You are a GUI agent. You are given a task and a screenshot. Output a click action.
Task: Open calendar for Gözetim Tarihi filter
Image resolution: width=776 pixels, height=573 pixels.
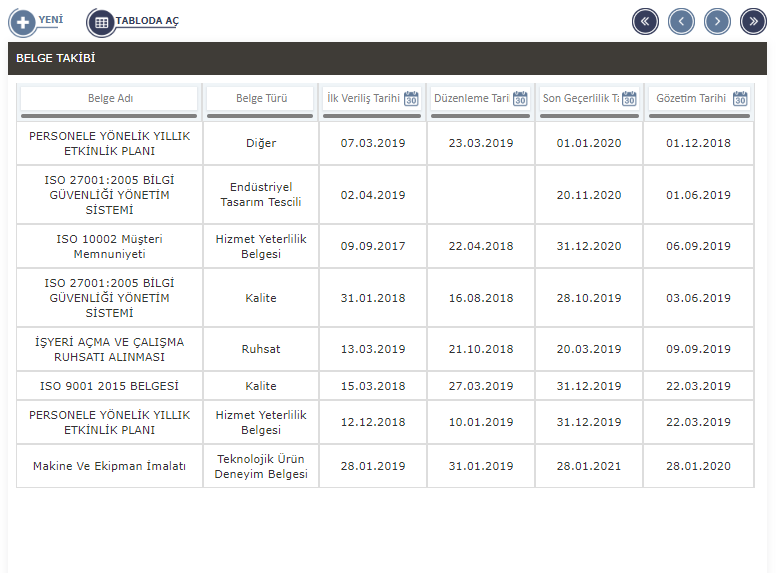740,99
